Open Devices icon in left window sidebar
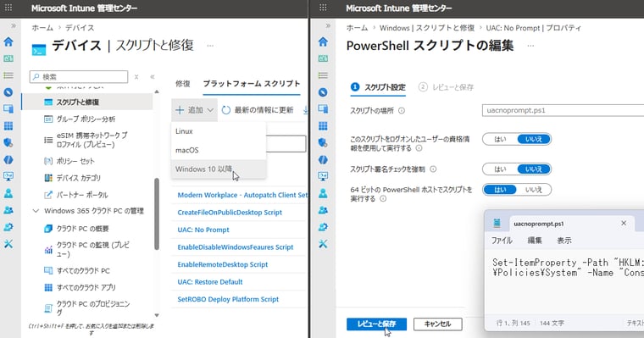 (x=8, y=108)
